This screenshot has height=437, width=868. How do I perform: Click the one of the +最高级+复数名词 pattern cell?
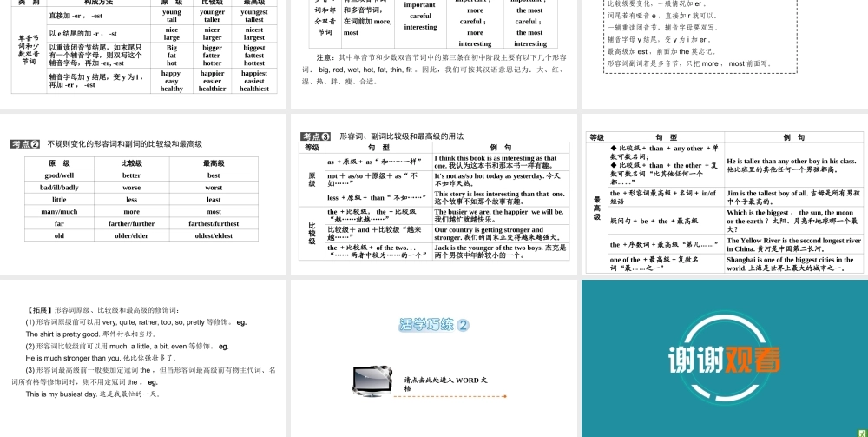(x=666, y=263)
